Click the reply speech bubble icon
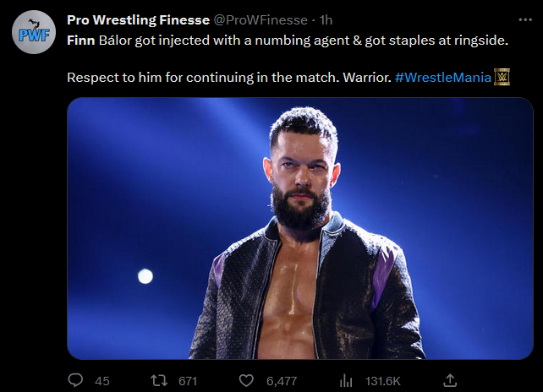This screenshot has height=392, width=543. (75, 380)
